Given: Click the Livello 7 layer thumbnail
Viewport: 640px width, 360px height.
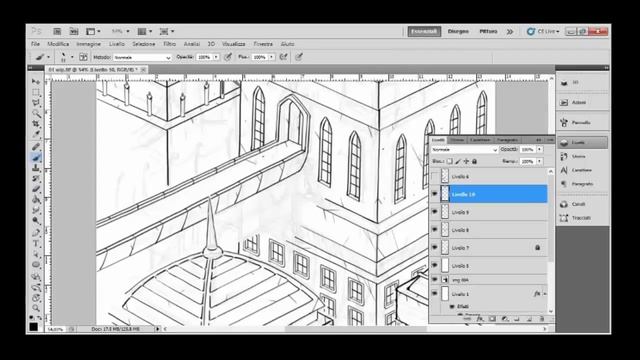Looking at the screenshot, I should coord(445,248).
